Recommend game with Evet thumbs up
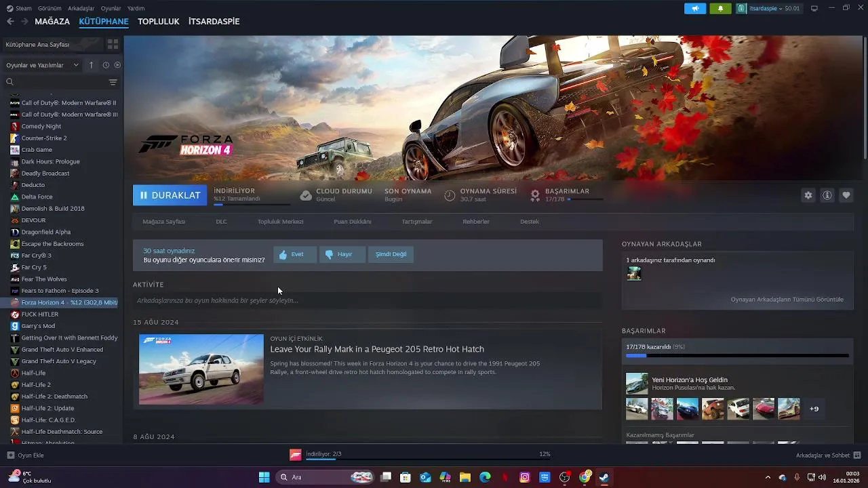 click(x=295, y=254)
